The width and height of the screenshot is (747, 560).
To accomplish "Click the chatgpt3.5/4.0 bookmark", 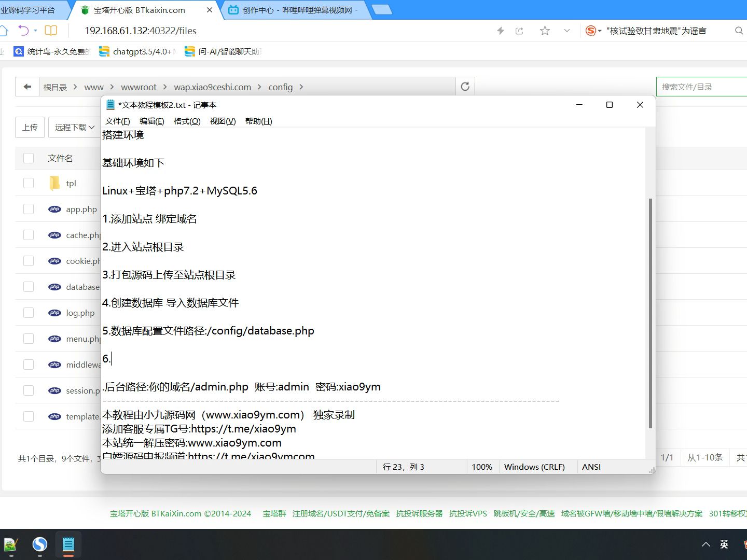I will pos(137,51).
